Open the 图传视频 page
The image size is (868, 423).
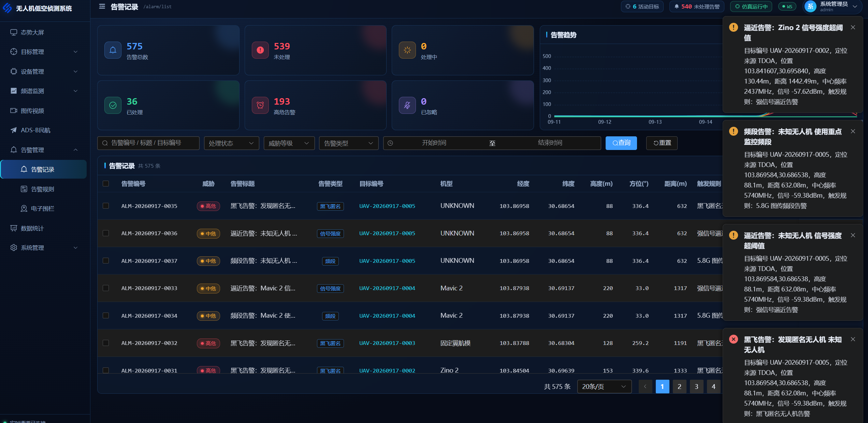tap(45, 111)
